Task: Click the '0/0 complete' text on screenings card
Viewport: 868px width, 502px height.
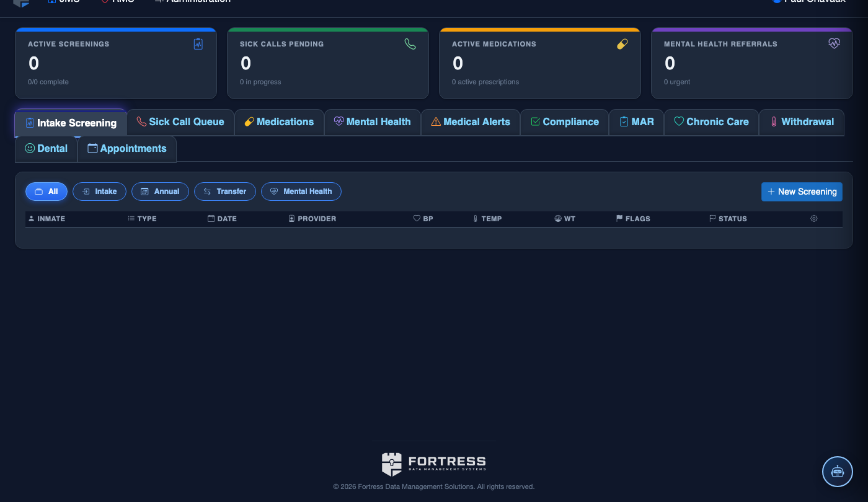Action: pyautogui.click(x=48, y=82)
